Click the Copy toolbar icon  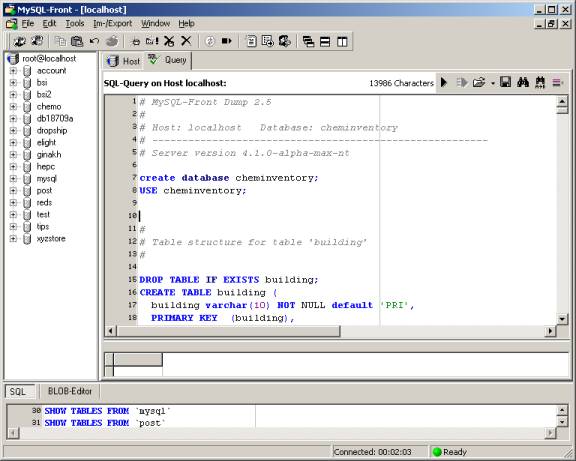pyautogui.click(x=60, y=41)
